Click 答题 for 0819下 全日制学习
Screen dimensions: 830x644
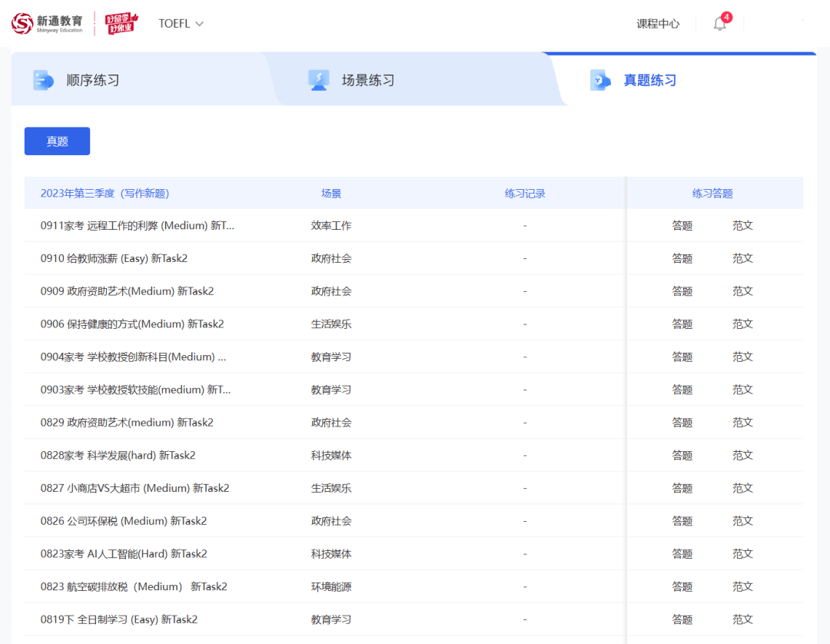pyautogui.click(x=682, y=619)
